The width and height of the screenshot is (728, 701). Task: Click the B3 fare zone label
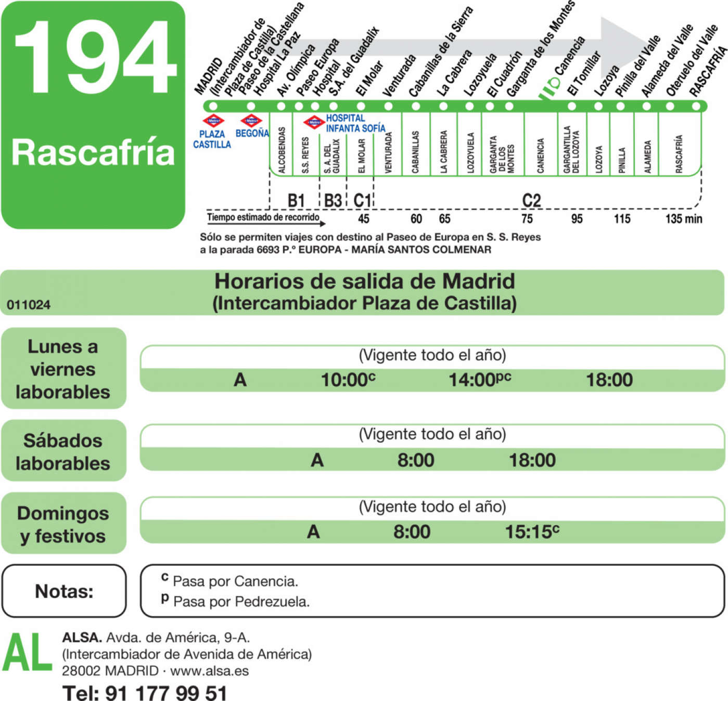[x=333, y=200]
